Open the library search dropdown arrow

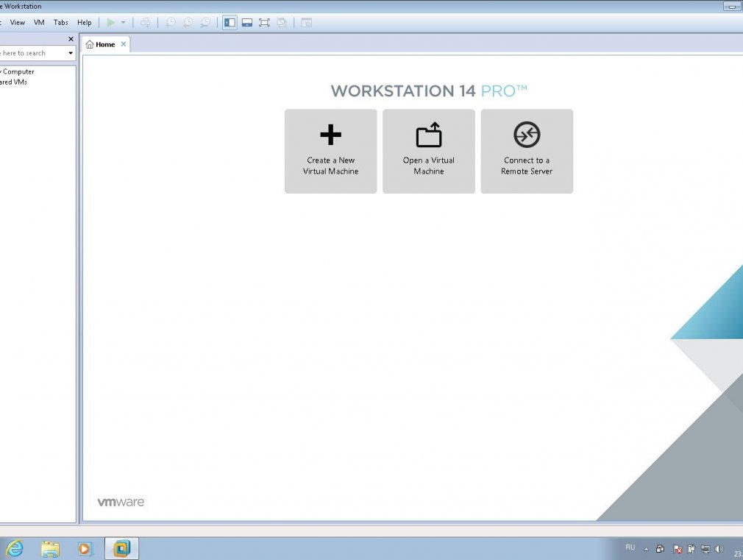(71, 53)
